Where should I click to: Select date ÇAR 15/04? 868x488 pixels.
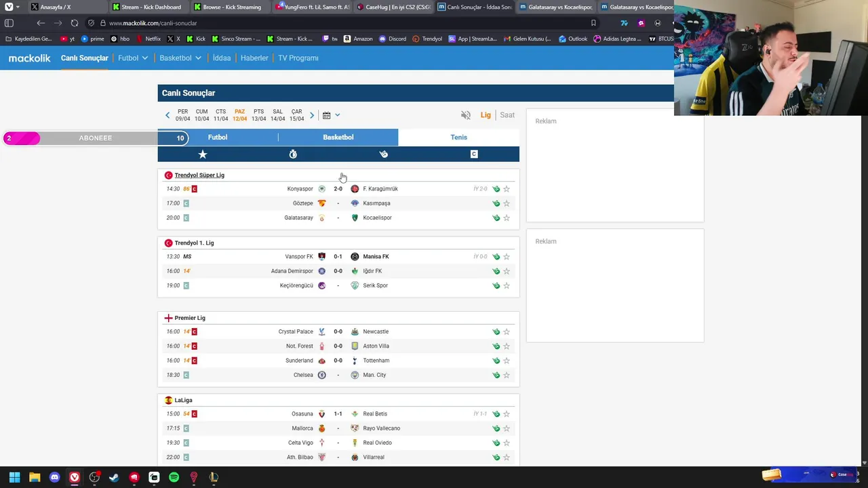click(296, 115)
